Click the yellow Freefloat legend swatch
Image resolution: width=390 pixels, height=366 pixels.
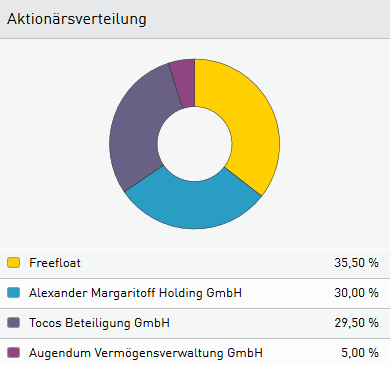click(x=13, y=263)
